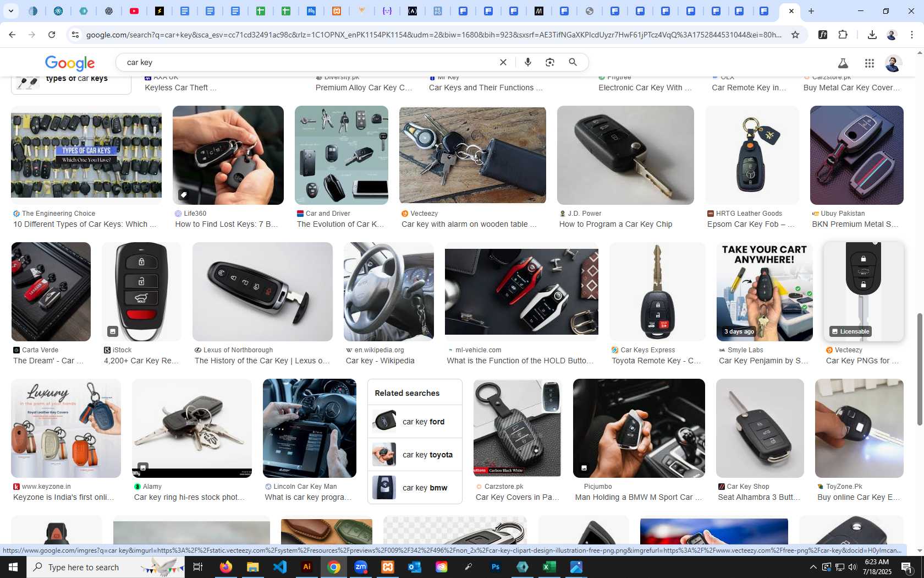This screenshot has height=578, width=924.
Task: Click taskbar Type here to search box
Action: tap(106, 567)
